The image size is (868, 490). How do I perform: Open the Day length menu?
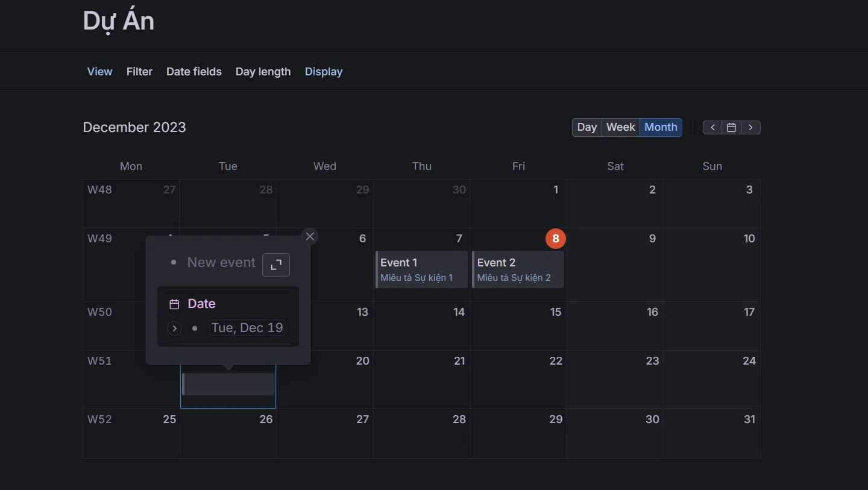tap(263, 72)
